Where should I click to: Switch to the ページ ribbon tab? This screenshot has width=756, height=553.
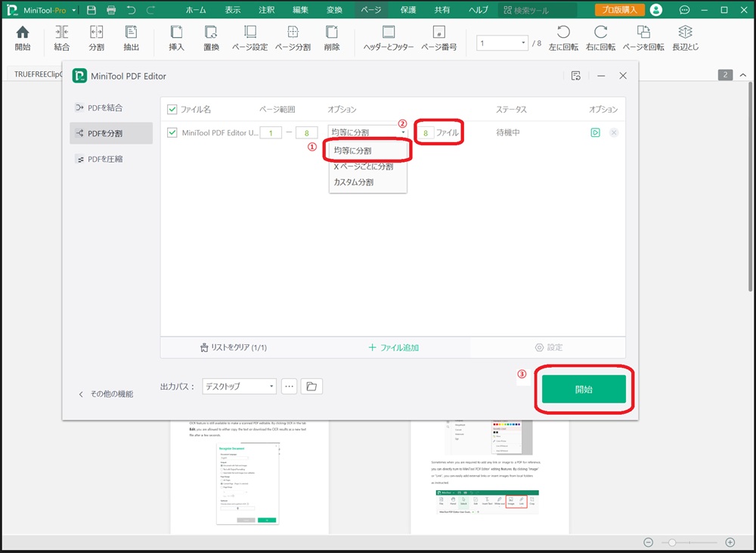point(370,10)
